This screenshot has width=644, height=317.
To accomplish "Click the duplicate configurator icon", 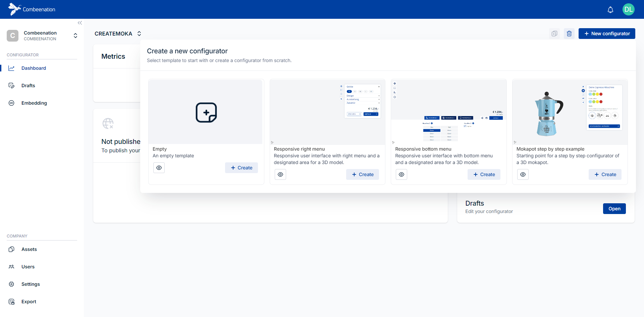I will [554, 34].
